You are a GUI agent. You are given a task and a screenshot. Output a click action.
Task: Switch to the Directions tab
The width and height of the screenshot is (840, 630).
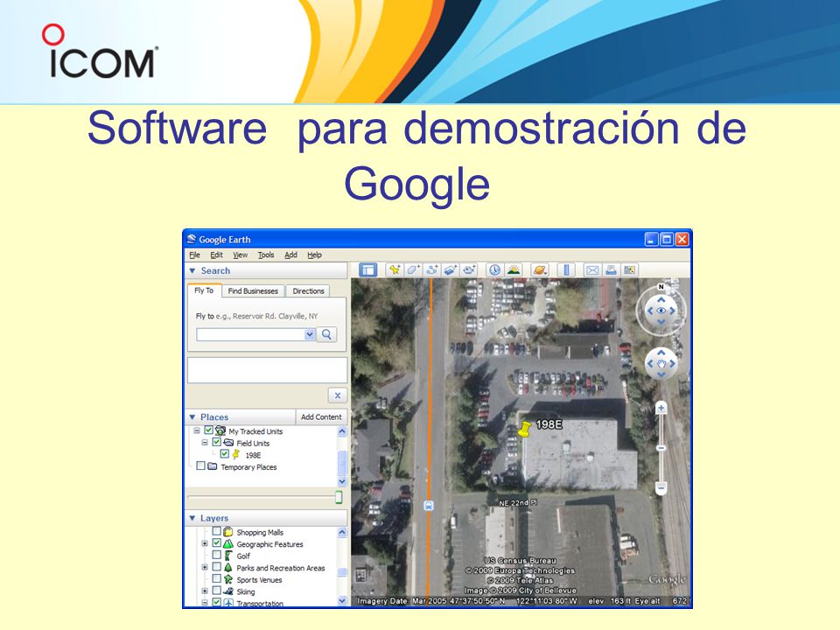(x=308, y=290)
